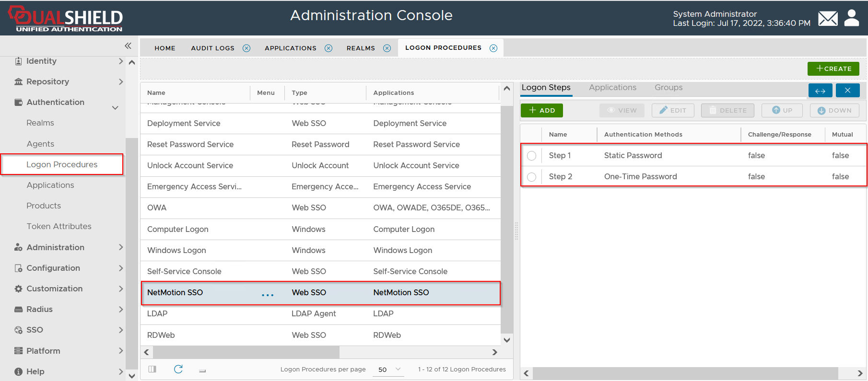Collapse the Authentication section

coord(115,108)
